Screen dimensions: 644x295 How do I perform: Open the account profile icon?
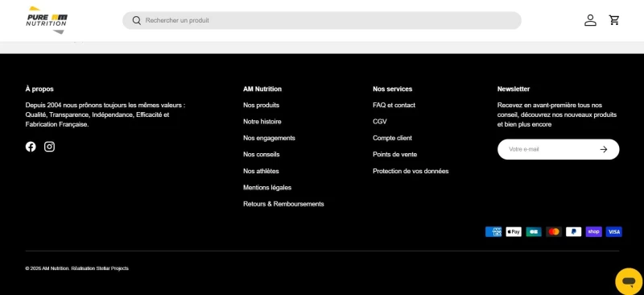[x=590, y=20]
